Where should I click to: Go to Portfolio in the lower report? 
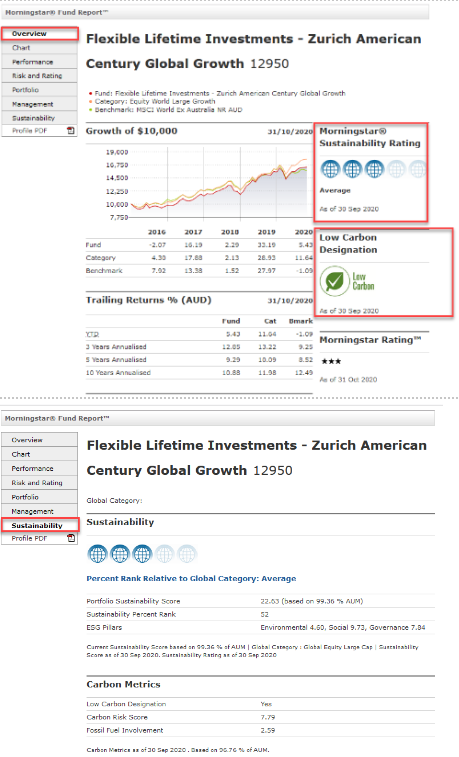pyautogui.click(x=39, y=497)
